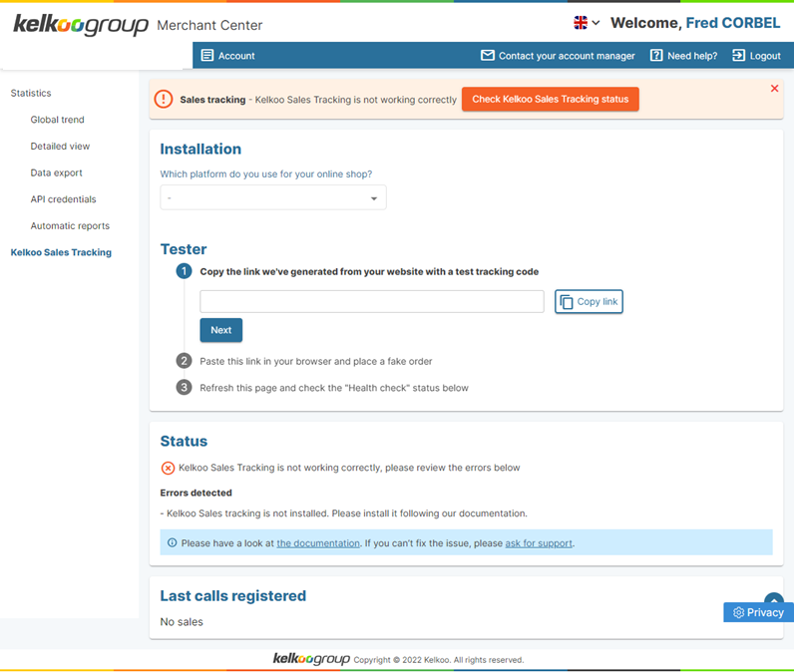Image resolution: width=794 pixels, height=672 pixels.
Task: Click the scroll-to-top arrow button
Action: 774,598
